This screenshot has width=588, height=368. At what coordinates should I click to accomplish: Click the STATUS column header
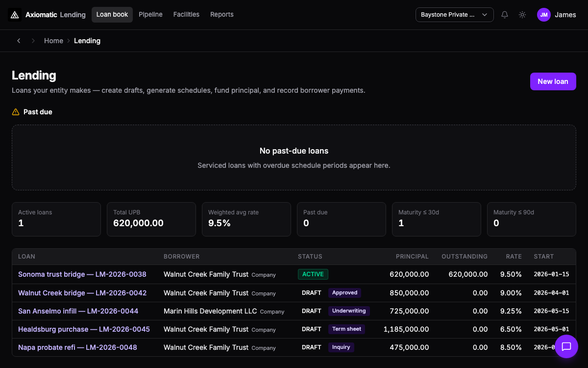click(x=310, y=257)
